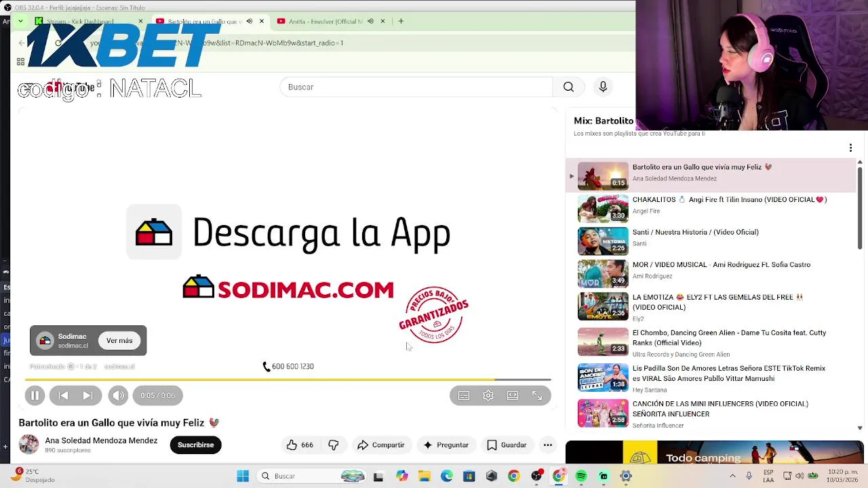Mute audio on the Bartolito tab
Image resolution: width=868 pixels, height=488 pixels.
(x=250, y=21)
